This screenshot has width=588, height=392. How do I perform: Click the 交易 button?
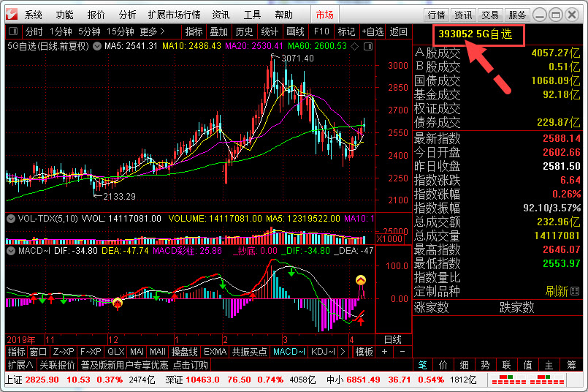tap(491, 15)
